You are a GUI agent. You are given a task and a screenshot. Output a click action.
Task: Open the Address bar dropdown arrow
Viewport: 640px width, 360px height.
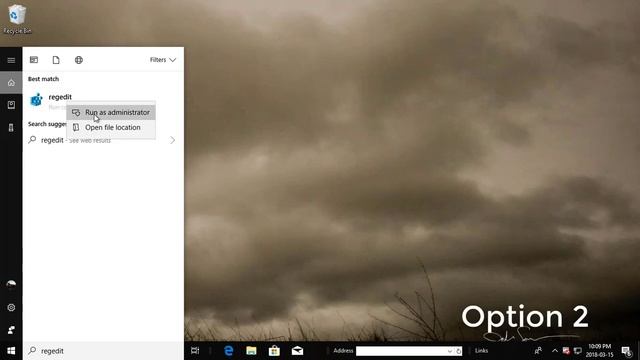coord(449,351)
